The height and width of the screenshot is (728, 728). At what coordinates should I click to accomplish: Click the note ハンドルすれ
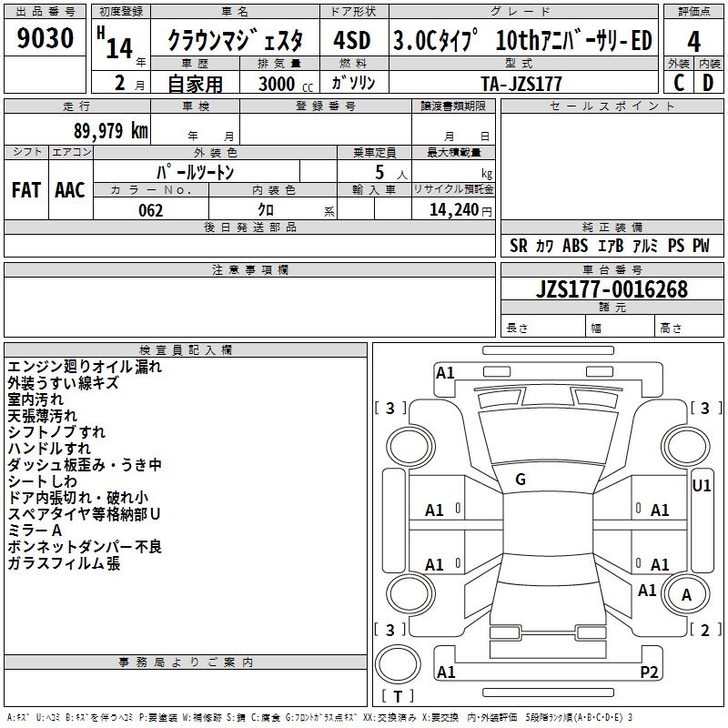tap(49, 449)
